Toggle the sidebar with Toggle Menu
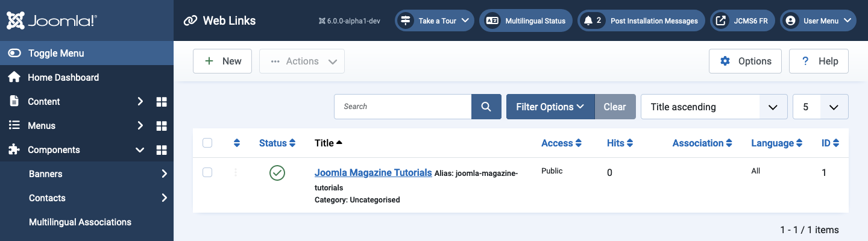 point(87,53)
